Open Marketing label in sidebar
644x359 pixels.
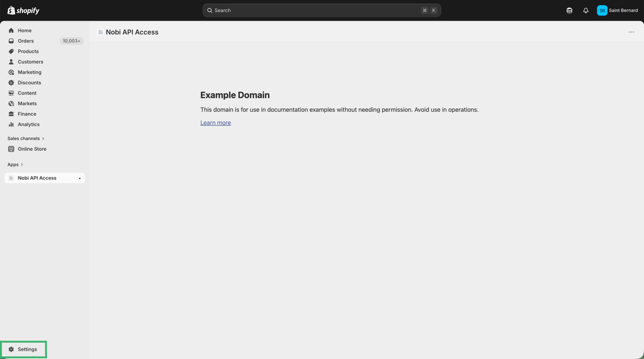pos(30,72)
